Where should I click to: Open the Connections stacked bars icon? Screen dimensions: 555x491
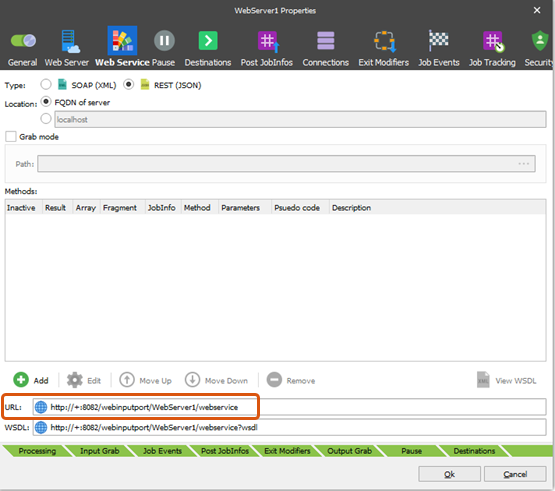[325, 41]
